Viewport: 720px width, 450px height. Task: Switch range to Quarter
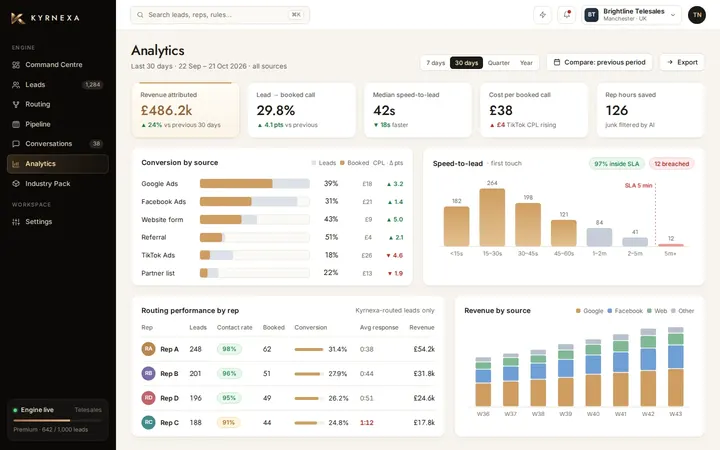[499, 63]
